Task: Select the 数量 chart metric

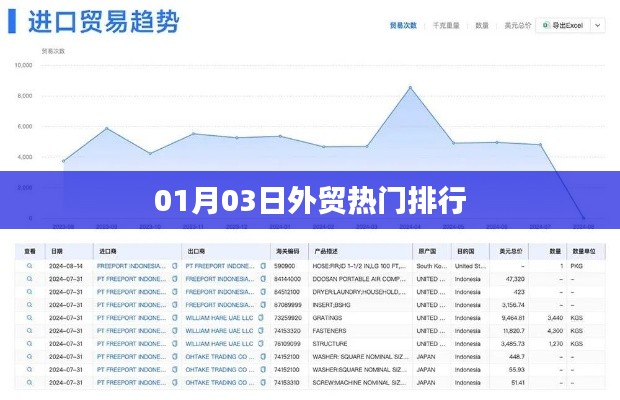Action: coord(482,24)
